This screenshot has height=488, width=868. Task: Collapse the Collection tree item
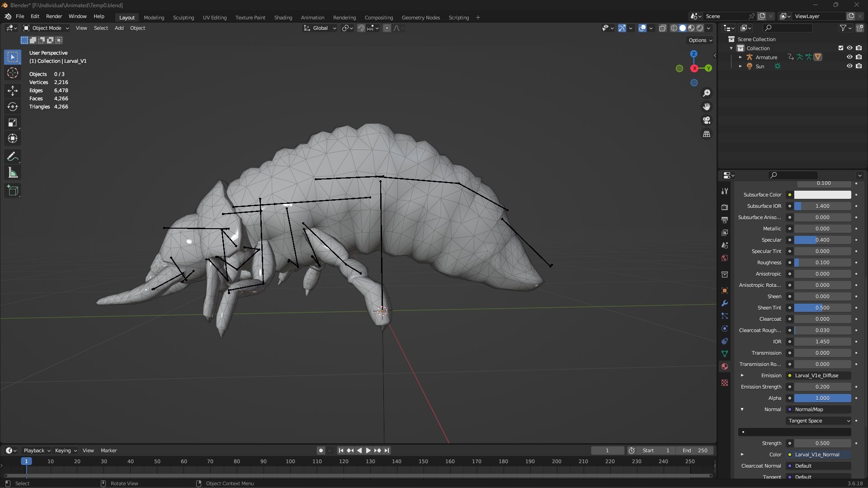(731, 48)
